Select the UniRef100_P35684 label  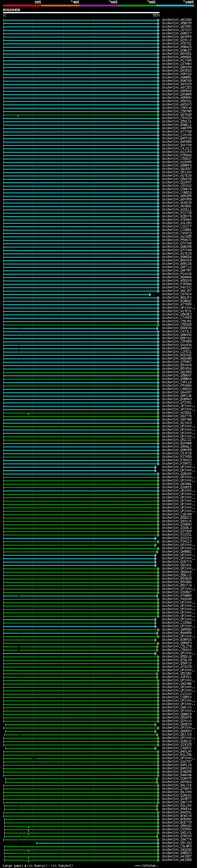(x=177, y=155)
